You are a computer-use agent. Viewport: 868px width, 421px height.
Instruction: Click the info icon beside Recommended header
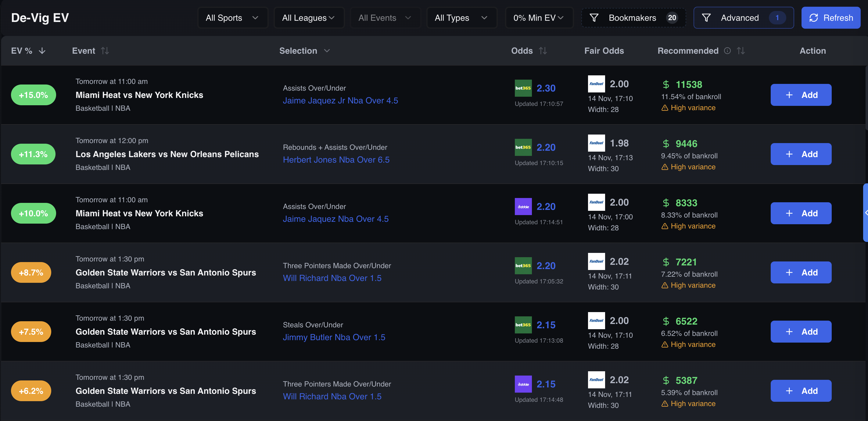click(727, 51)
